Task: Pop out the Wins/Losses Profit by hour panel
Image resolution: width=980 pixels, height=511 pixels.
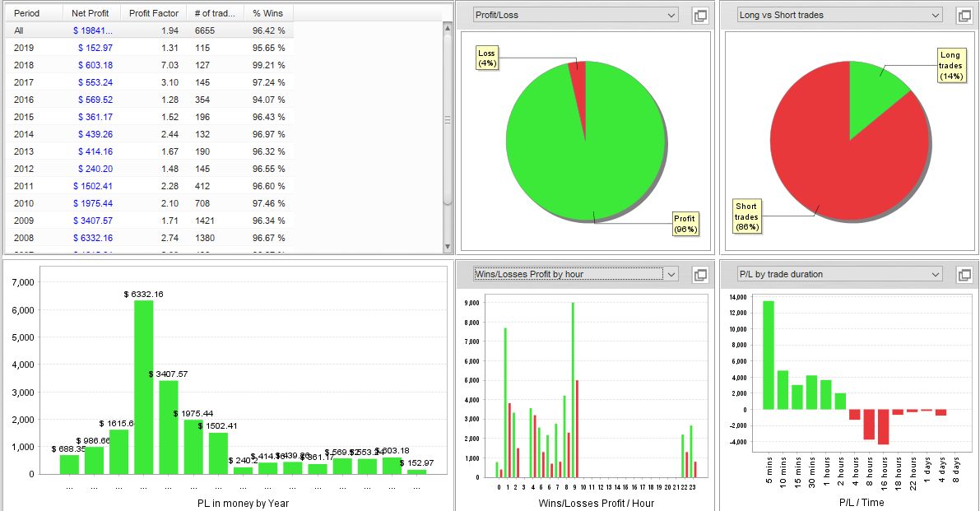Action: [x=700, y=275]
